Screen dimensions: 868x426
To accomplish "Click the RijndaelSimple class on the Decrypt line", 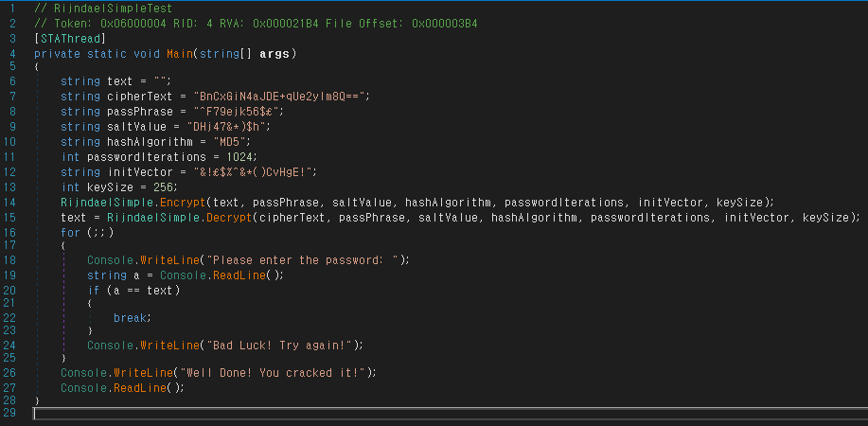I will point(153,217).
